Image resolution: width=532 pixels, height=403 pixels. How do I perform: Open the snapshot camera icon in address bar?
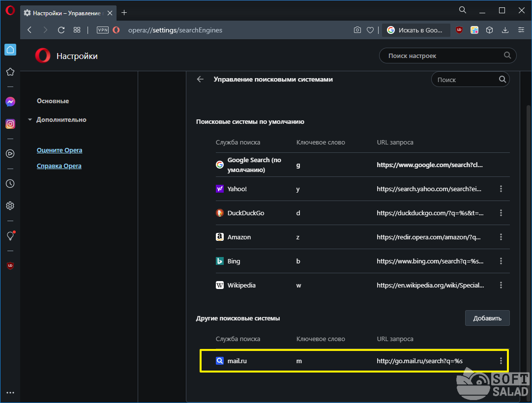tap(357, 30)
